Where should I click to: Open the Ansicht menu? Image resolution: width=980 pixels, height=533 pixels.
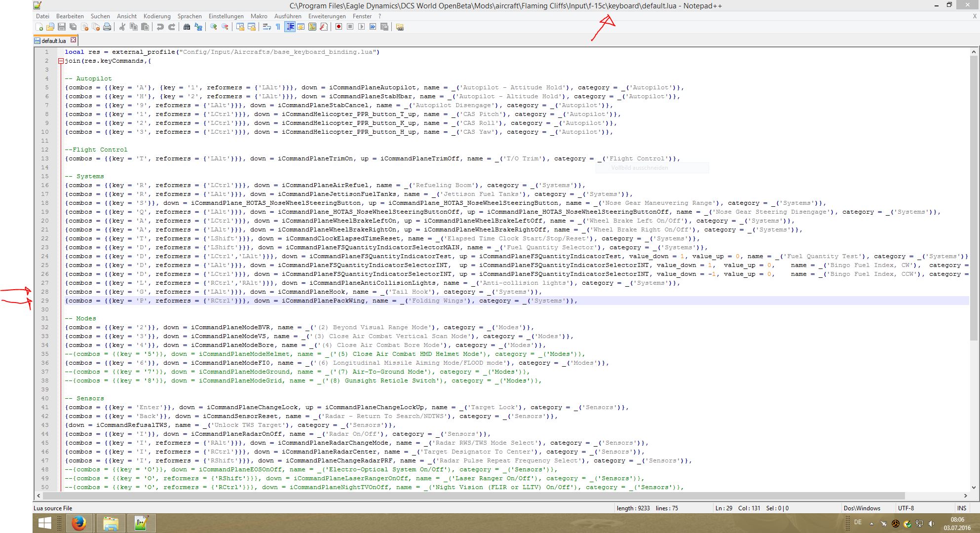127,16
